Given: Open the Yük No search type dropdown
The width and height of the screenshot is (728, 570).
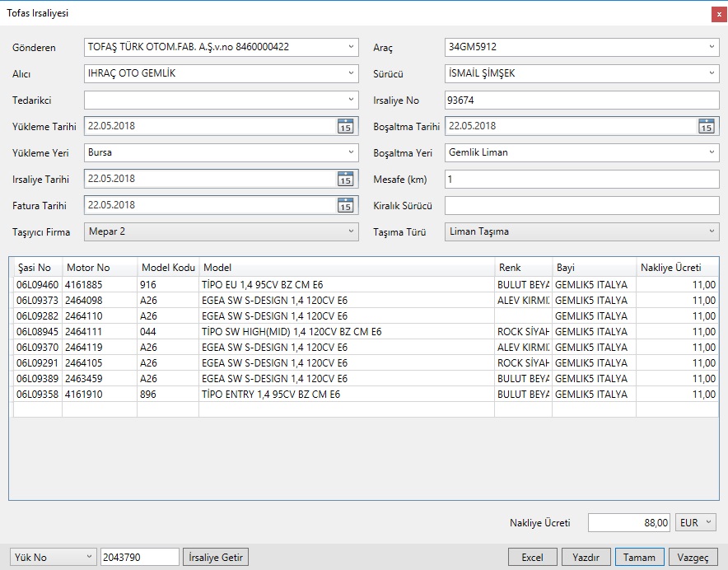Looking at the screenshot, I should pos(53,557).
